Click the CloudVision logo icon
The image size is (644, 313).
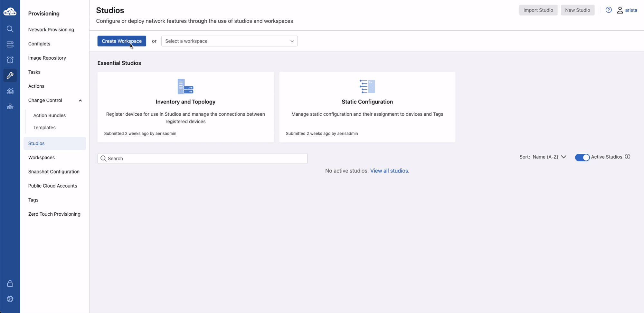tap(10, 12)
